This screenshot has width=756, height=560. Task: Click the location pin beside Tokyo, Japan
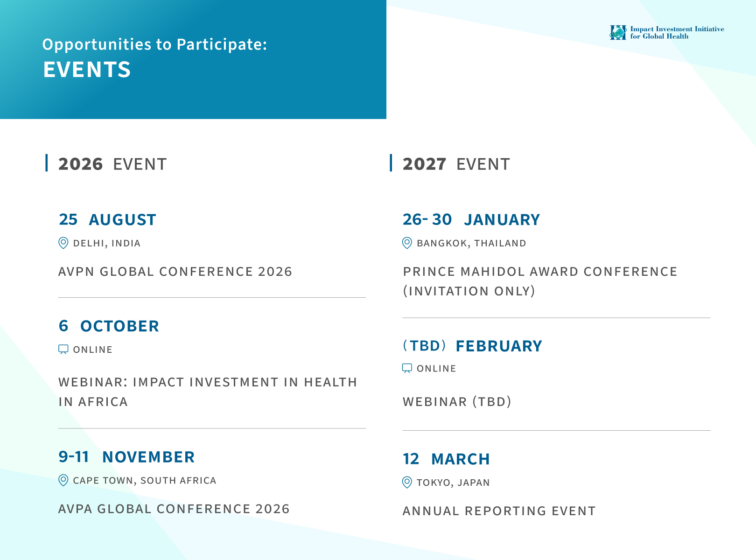(x=407, y=483)
